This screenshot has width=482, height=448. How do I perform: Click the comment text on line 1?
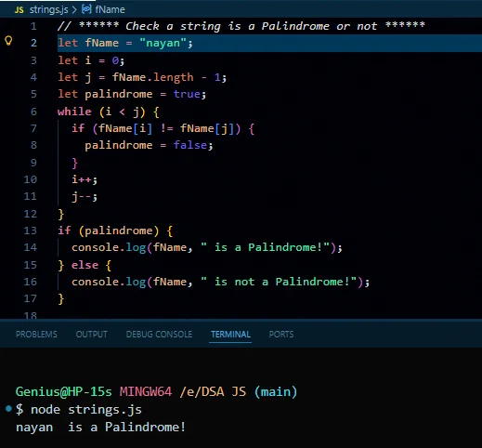[241, 26]
